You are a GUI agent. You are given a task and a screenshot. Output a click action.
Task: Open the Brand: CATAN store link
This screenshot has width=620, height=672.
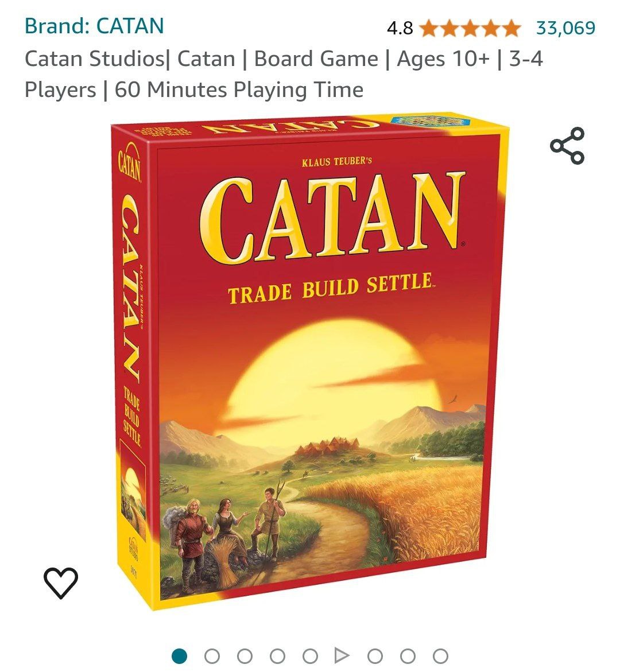coord(94,26)
